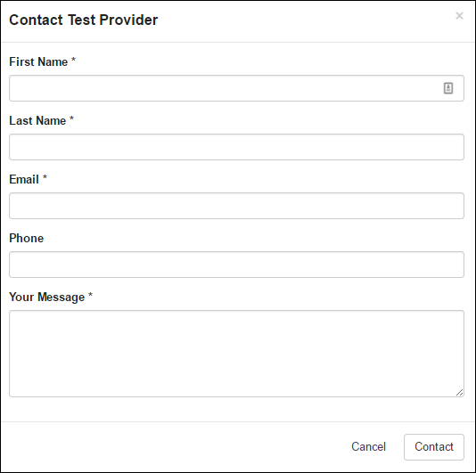Click the required asterisk beside Last Name
This screenshot has width=476, height=473.
(71, 118)
